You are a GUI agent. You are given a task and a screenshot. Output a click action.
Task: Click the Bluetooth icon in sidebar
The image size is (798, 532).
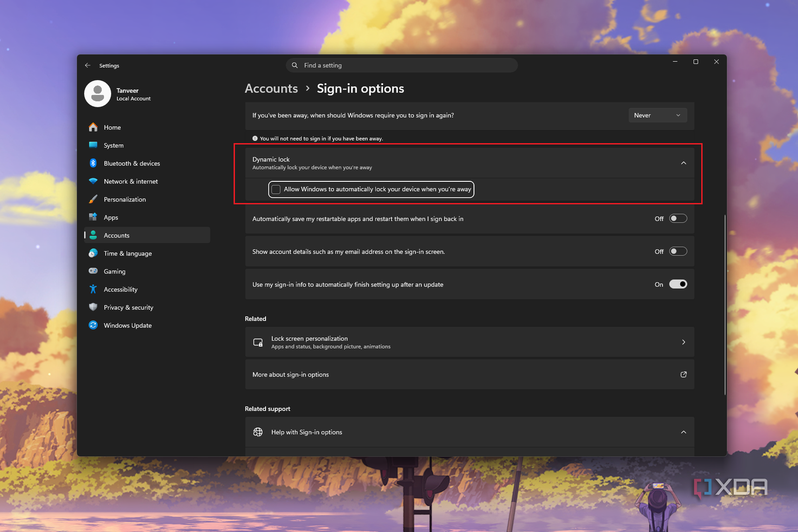click(93, 163)
